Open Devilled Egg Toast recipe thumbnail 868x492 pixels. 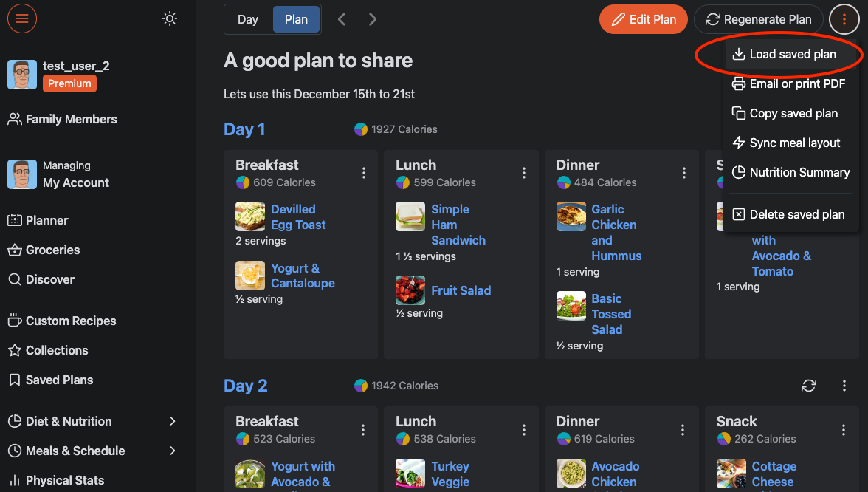(x=250, y=217)
